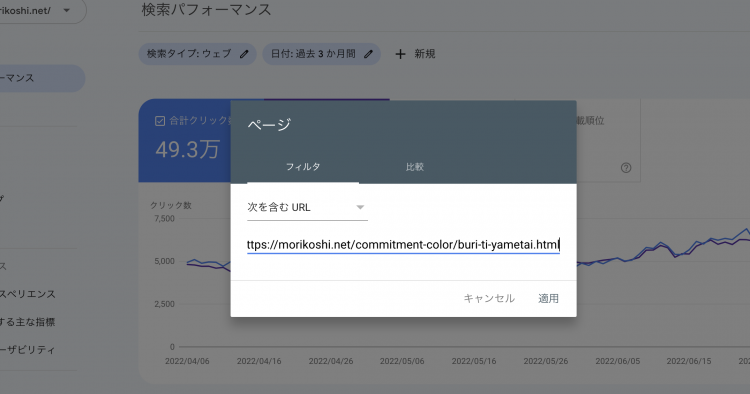The image size is (750, 394).
Task: Click the 検索パフォーマンス page heading
Action: click(207, 10)
